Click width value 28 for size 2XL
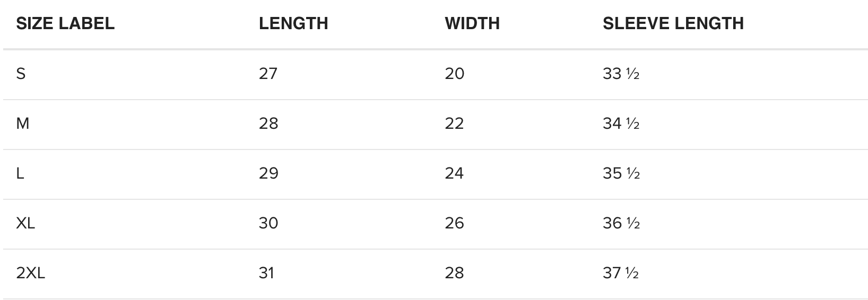Image resolution: width=868 pixels, height=300 pixels. 454,273
